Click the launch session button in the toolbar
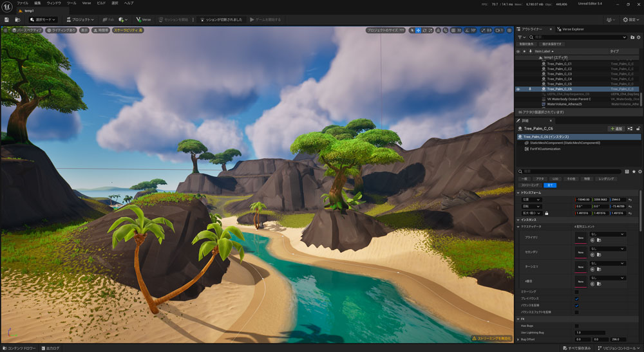 pos(173,20)
